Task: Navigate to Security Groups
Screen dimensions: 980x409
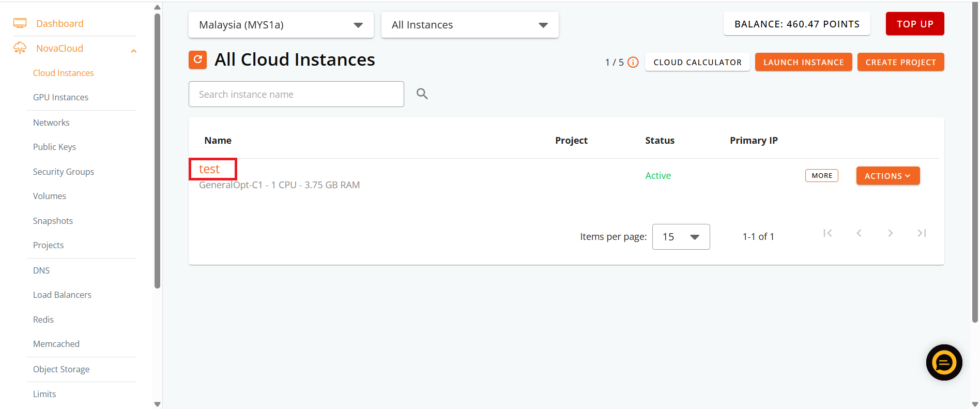Action: coord(64,172)
